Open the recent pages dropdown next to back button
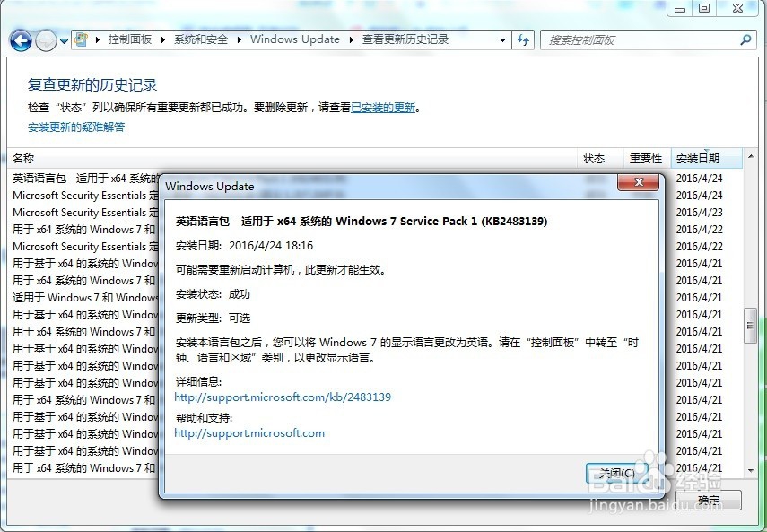This screenshot has width=767, height=532. (64, 39)
